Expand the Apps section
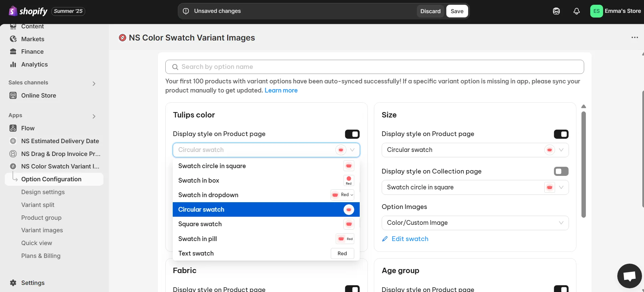644x292 pixels. point(94,116)
